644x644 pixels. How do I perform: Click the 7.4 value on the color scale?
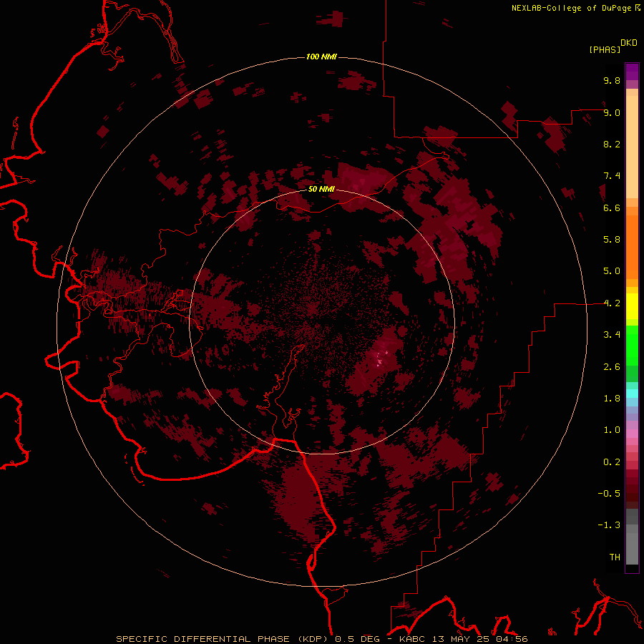[612, 176]
